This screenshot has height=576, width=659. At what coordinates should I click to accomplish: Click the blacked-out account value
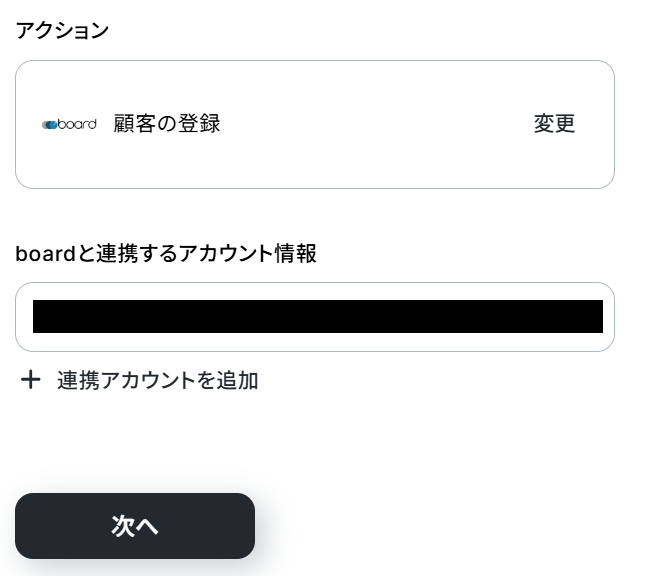[x=318, y=316]
